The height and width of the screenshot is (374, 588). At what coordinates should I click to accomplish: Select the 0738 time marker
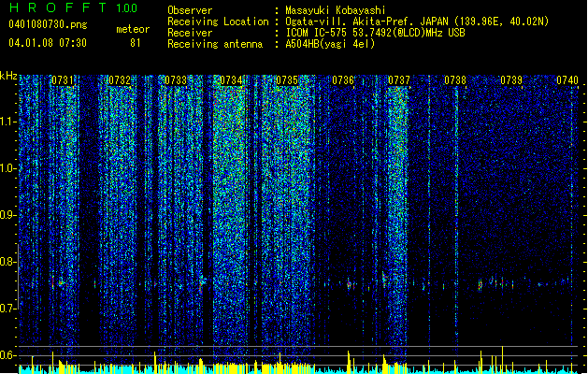(455, 80)
